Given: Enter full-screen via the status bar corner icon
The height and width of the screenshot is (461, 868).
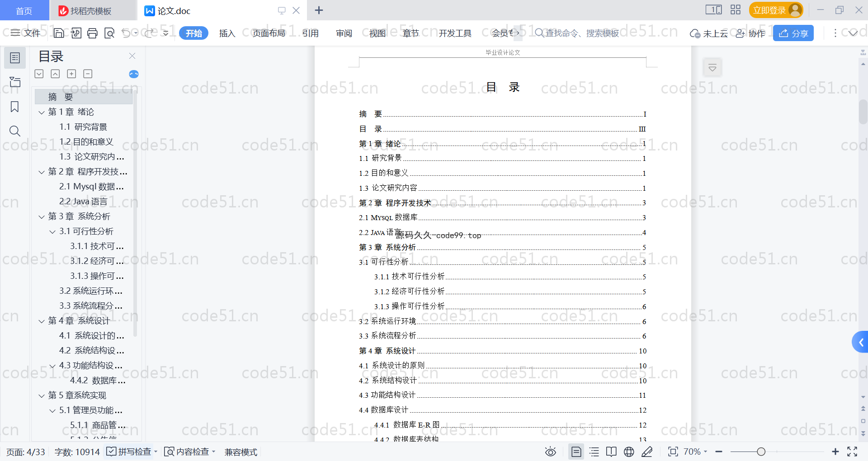Looking at the screenshot, I should click(852, 452).
